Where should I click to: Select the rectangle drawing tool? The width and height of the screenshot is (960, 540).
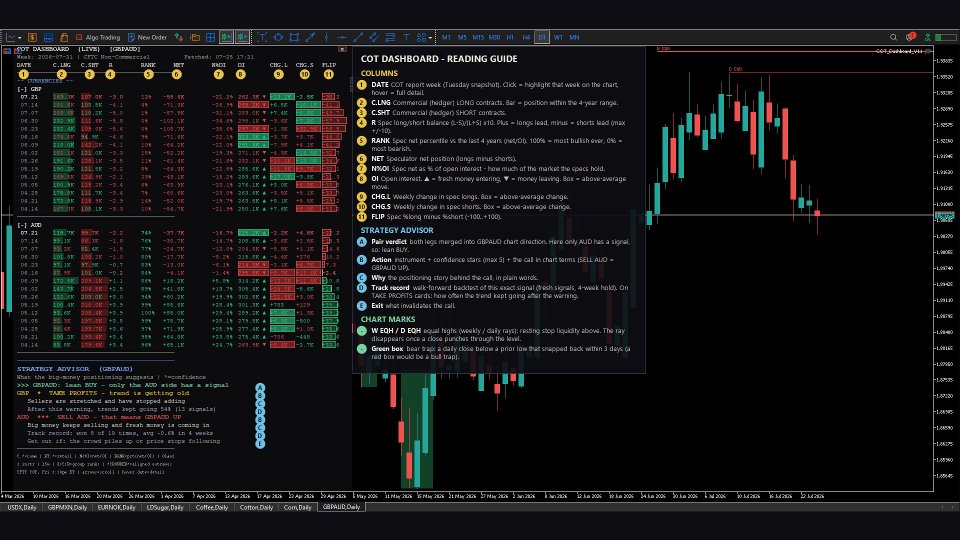294,37
